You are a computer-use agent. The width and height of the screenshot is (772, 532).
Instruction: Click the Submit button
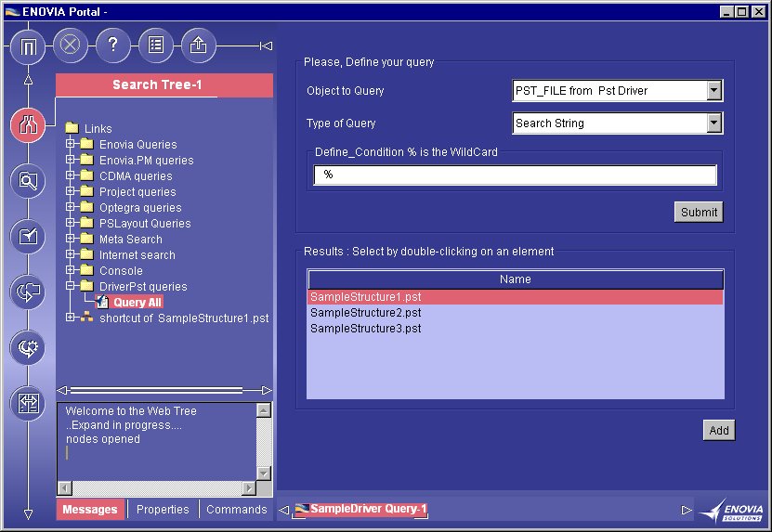coord(699,212)
